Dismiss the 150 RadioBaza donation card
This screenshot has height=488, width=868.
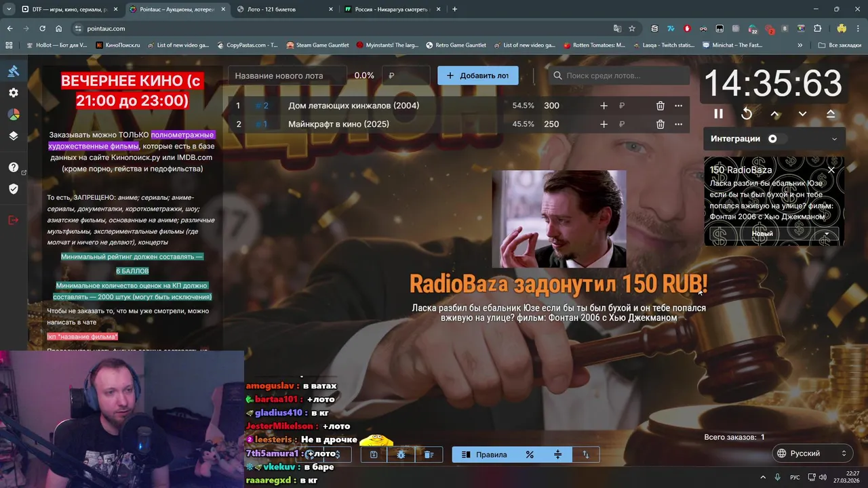pyautogui.click(x=831, y=169)
